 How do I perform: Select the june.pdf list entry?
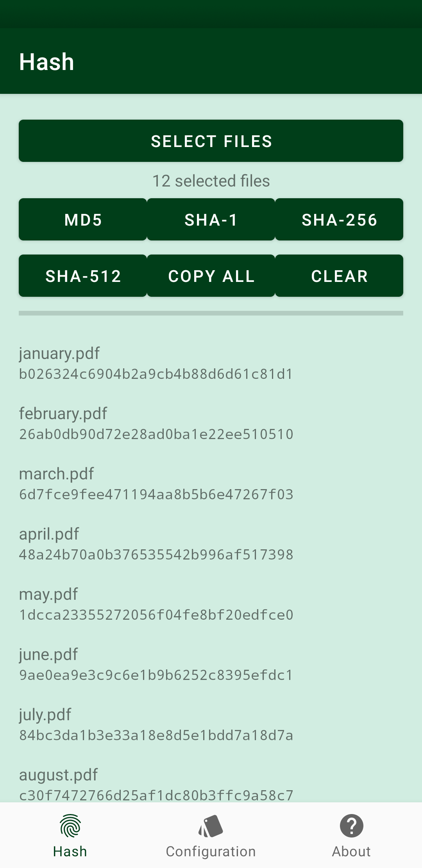click(156, 665)
